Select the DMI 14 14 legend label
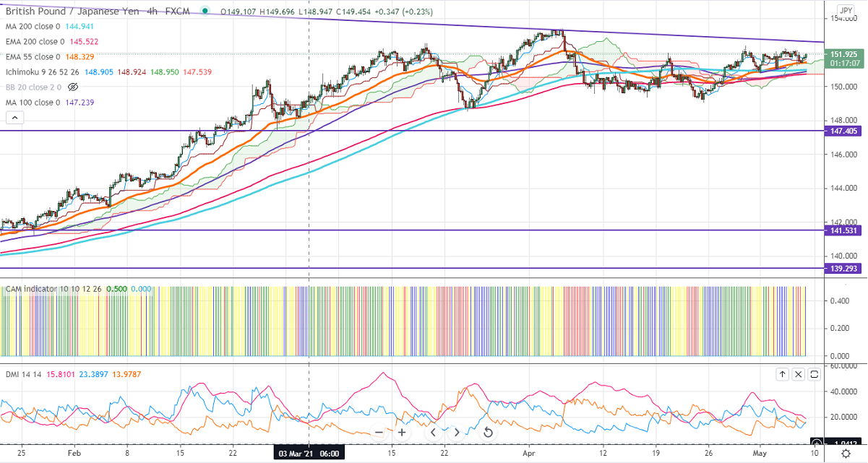This screenshot has height=463, width=868. coord(23,374)
